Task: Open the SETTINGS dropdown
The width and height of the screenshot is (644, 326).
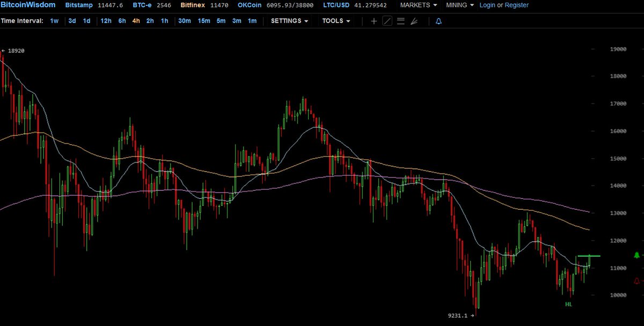Action: (290, 21)
